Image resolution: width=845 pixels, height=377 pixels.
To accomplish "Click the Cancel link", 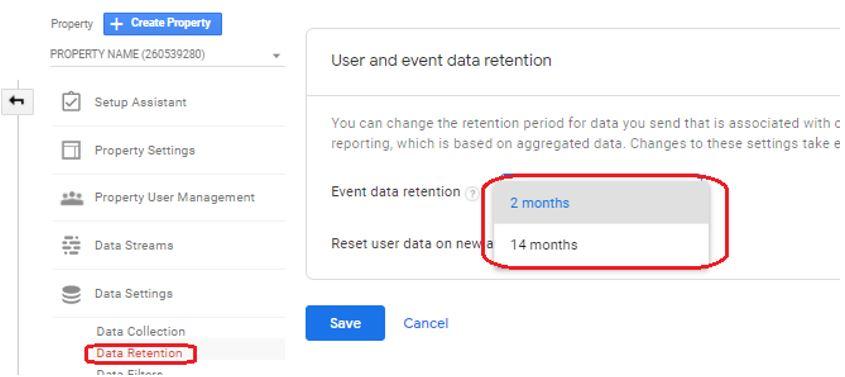I will [x=426, y=323].
